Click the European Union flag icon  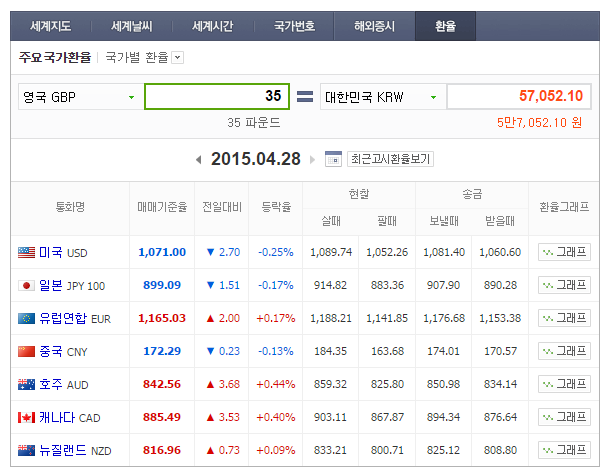27,318
